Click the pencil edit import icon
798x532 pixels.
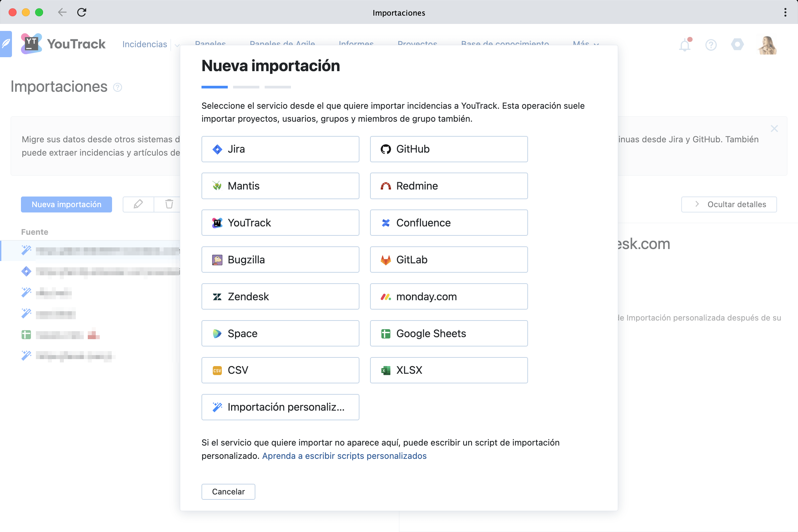click(x=138, y=204)
